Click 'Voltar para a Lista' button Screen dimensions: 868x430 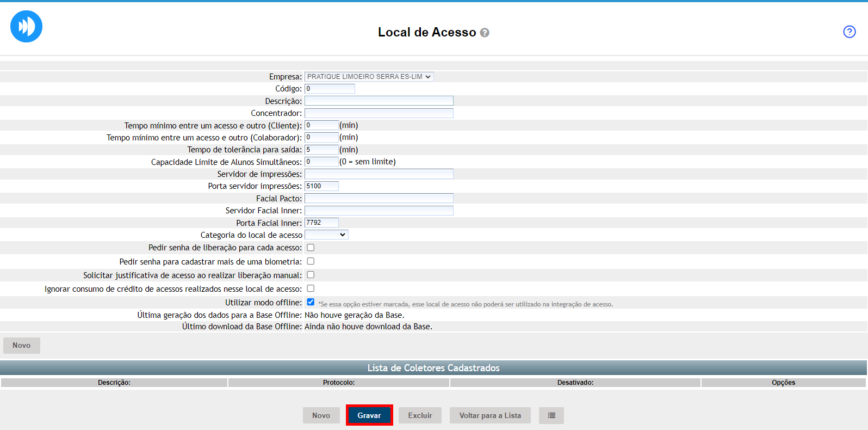(x=490, y=415)
